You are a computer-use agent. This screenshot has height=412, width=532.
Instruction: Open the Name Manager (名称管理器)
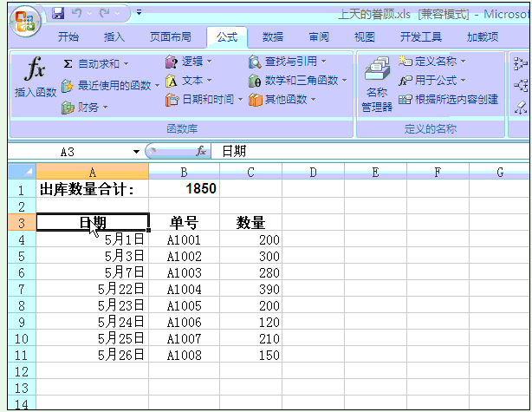(x=377, y=84)
